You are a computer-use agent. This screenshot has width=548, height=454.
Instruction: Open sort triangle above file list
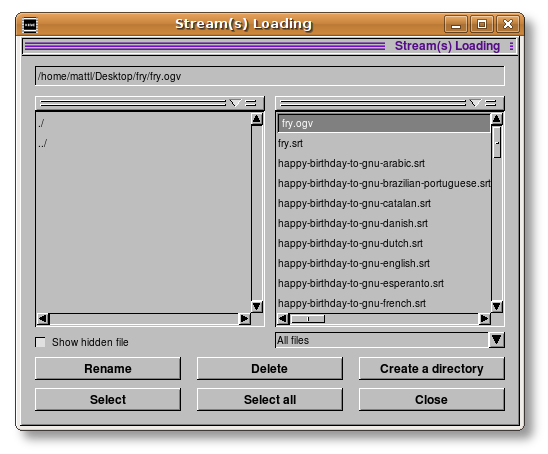tap(475, 103)
